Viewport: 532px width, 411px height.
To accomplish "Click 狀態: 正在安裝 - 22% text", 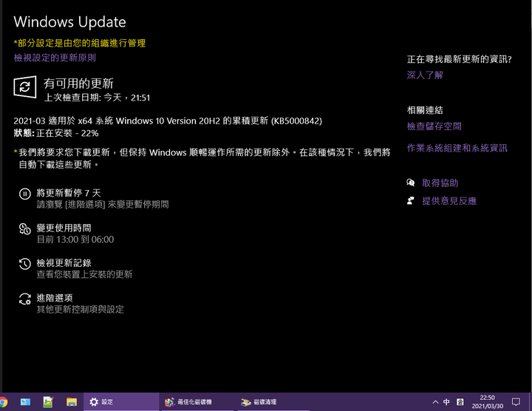I will tap(56, 133).
